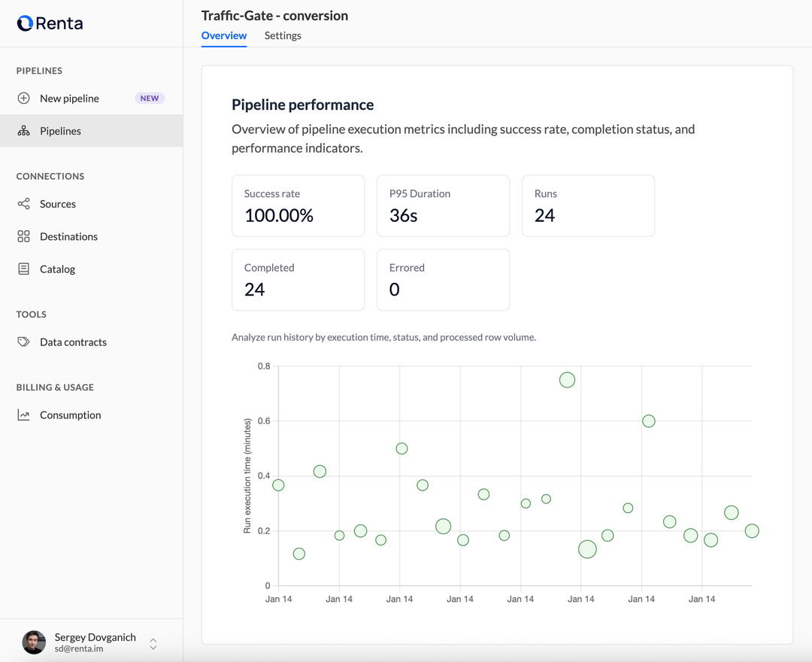
Task: Click the user avatar photo
Action: 33,642
